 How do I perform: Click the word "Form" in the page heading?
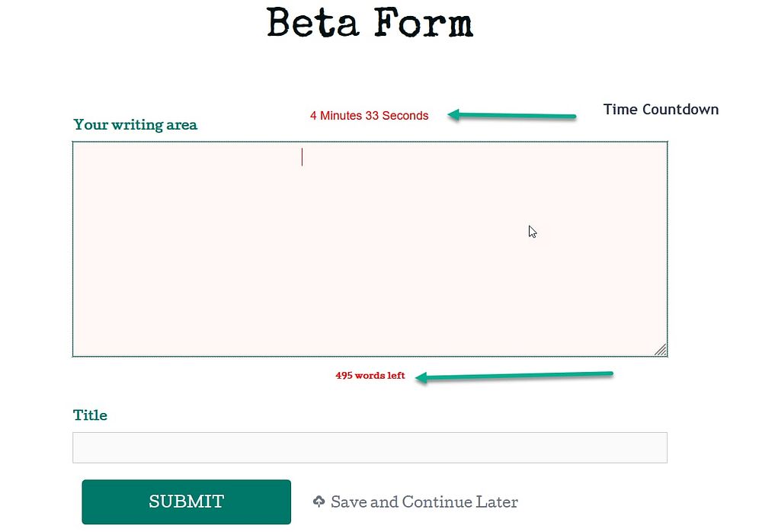424,23
